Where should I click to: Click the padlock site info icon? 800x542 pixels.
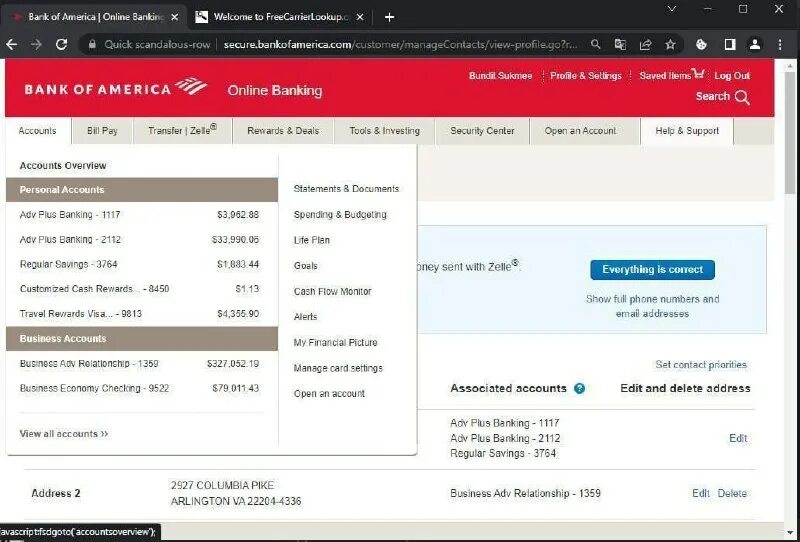pyautogui.click(x=92, y=44)
